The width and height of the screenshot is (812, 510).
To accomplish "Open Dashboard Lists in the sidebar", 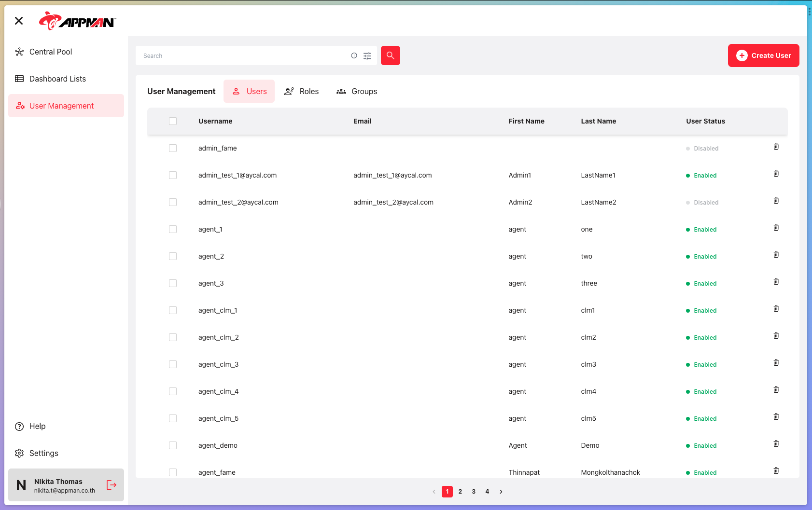I will 66,79.
